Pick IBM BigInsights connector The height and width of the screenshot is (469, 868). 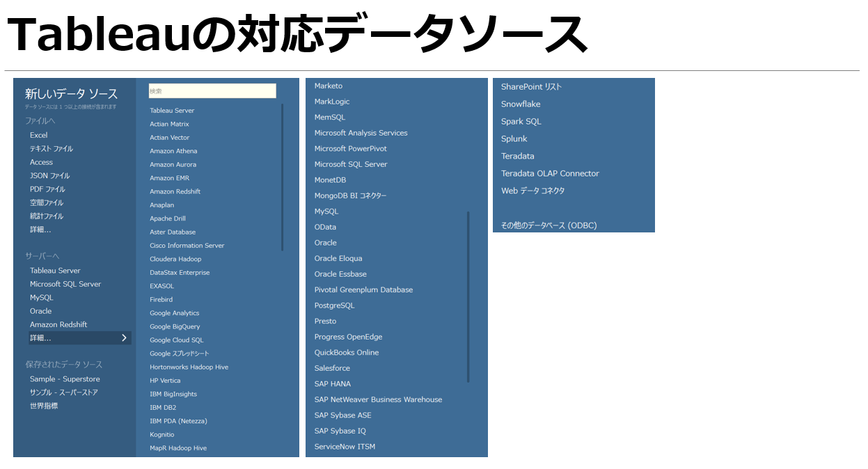[173, 394]
